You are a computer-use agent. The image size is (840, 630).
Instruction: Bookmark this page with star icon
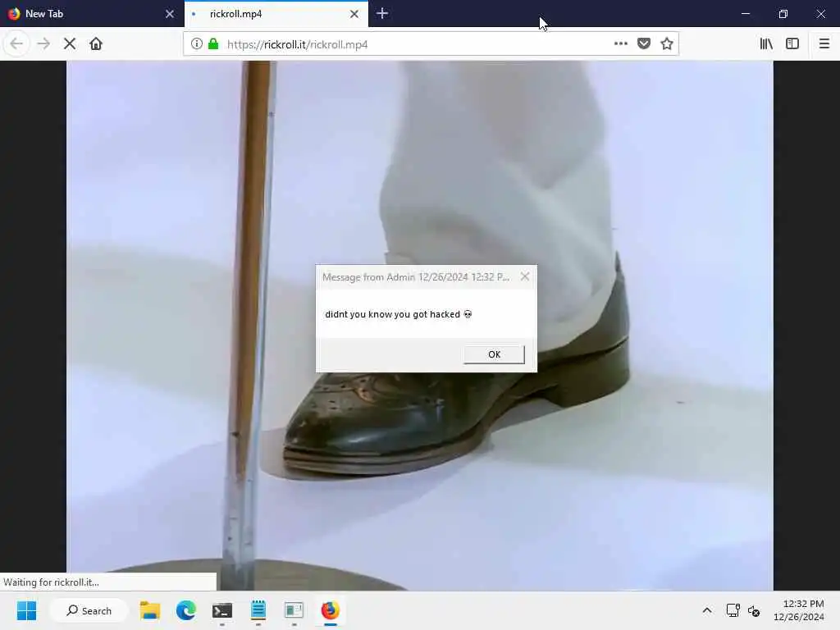[666, 44]
